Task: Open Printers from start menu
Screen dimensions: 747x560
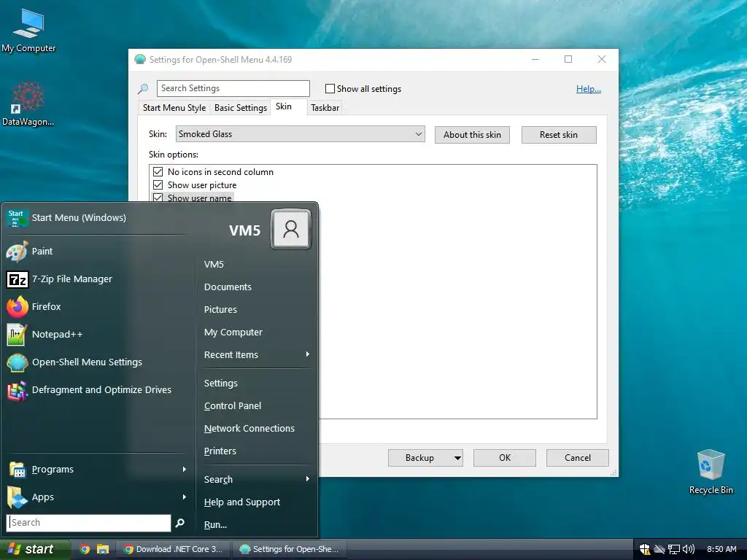Action: [x=256, y=451]
